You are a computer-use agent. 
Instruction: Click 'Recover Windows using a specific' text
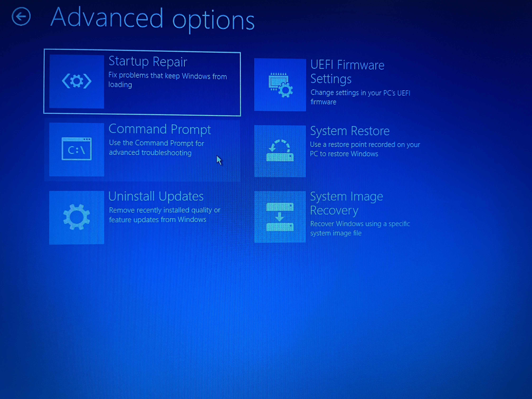click(360, 224)
